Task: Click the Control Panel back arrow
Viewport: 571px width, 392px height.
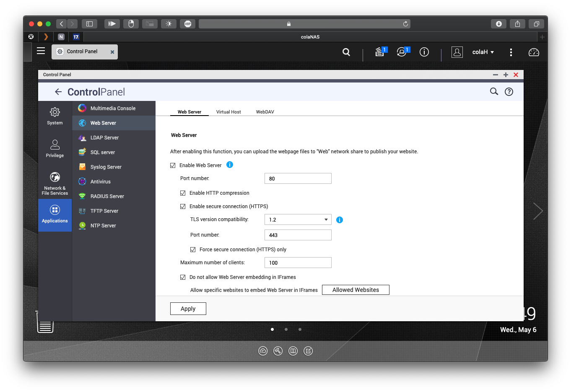Action: pyautogui.click(x=58, y=92)
